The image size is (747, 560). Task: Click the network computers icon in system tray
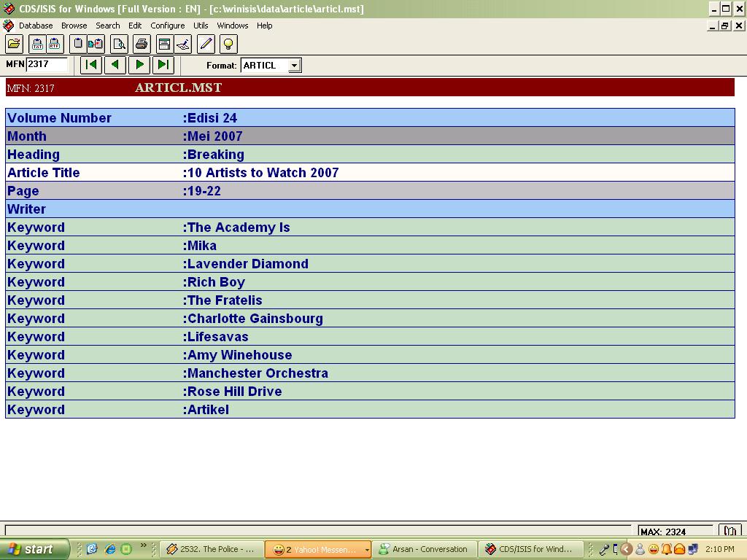click(693, 549)
